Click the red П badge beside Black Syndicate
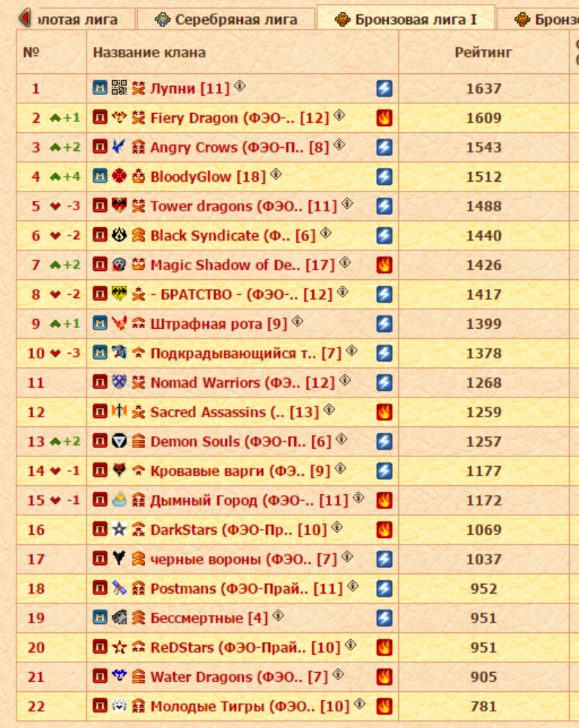 pos(100,235)
